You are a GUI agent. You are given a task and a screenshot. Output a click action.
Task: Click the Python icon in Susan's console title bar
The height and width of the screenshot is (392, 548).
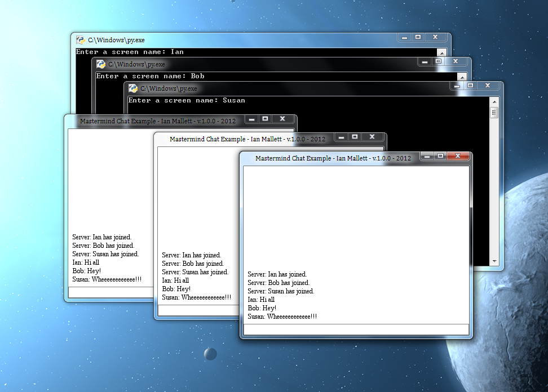pos(133,88)
